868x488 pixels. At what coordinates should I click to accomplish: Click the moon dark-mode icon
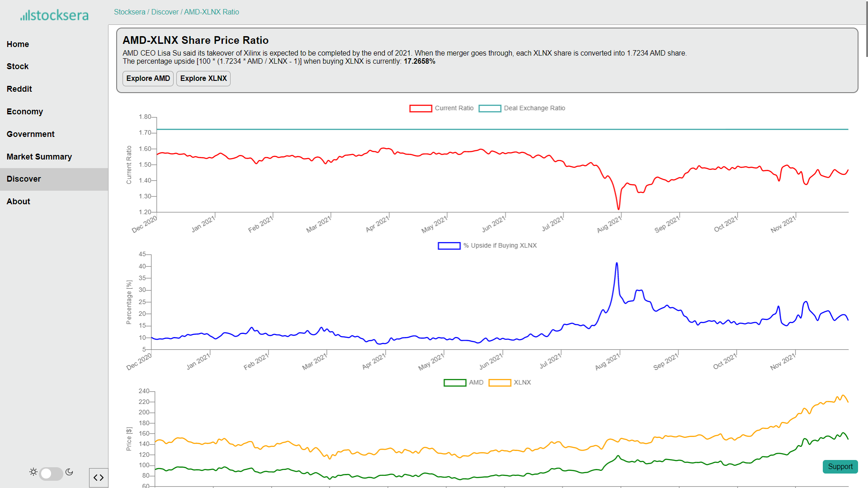[69, 472]
